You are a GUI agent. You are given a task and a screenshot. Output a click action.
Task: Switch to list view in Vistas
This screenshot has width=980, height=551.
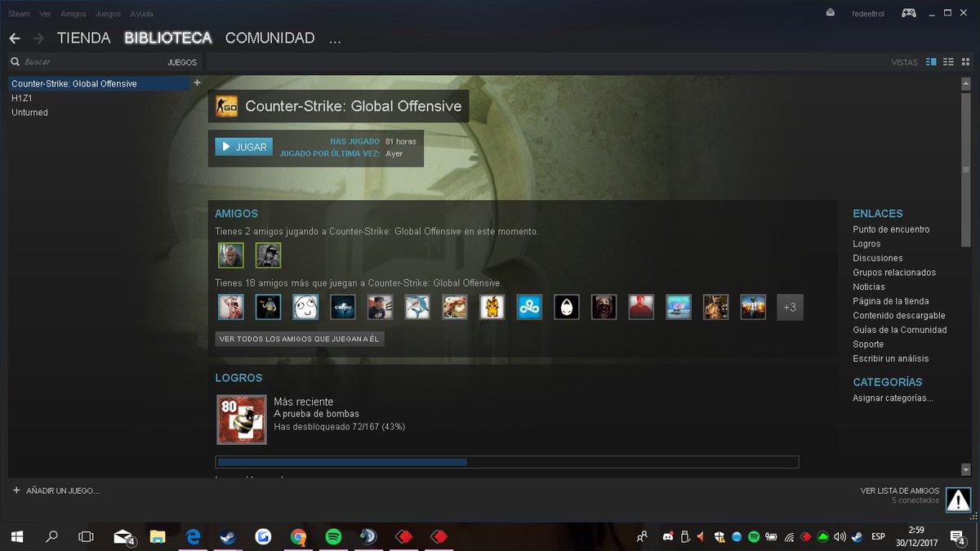click(948, 62)
